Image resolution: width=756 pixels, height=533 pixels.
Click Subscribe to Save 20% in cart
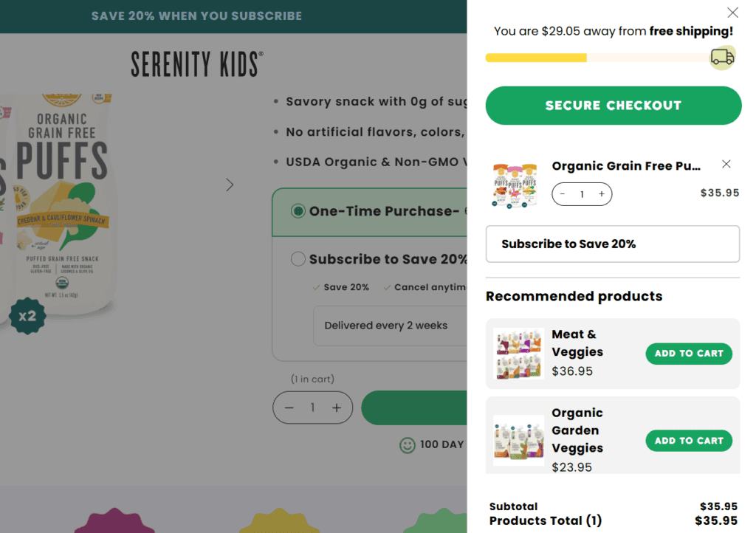point(612,244)
